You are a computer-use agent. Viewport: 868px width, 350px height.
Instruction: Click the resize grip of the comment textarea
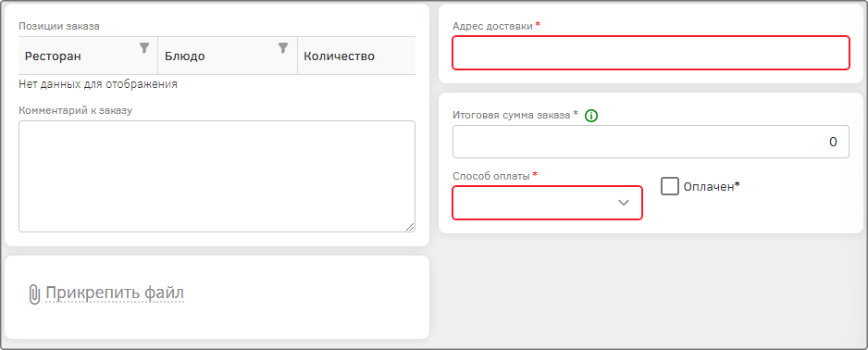(410, 227)
